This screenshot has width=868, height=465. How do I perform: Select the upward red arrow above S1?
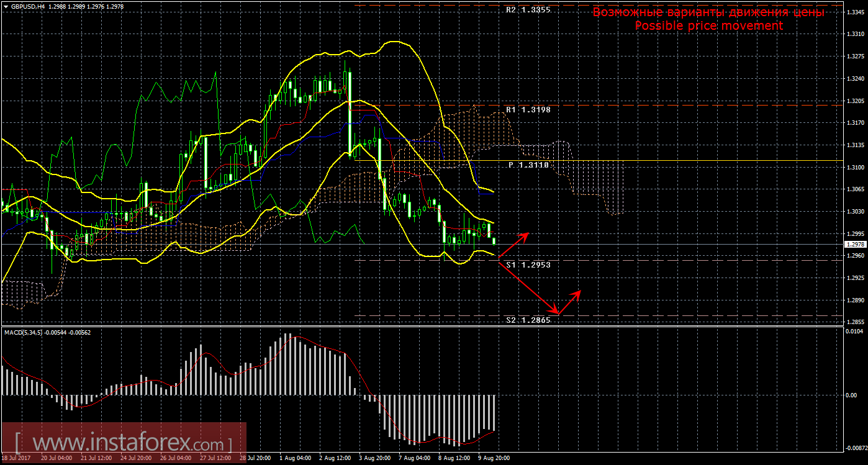[513, 245]
